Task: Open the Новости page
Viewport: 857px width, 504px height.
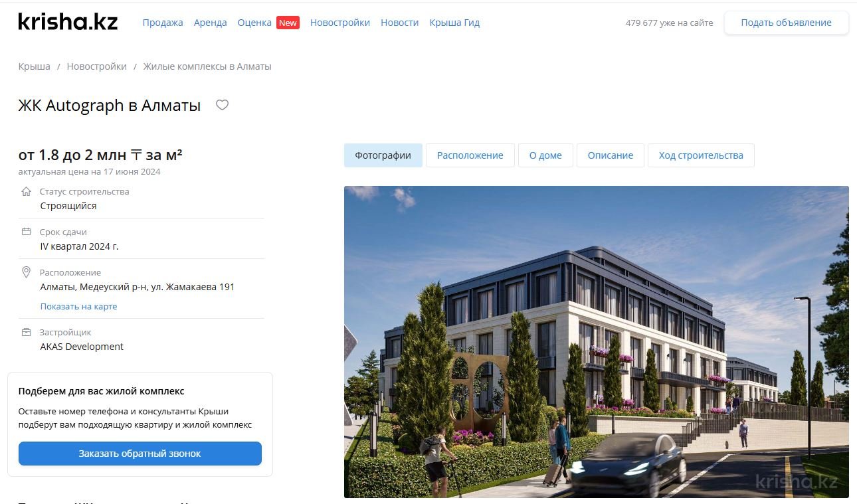Action: [400, 23]
